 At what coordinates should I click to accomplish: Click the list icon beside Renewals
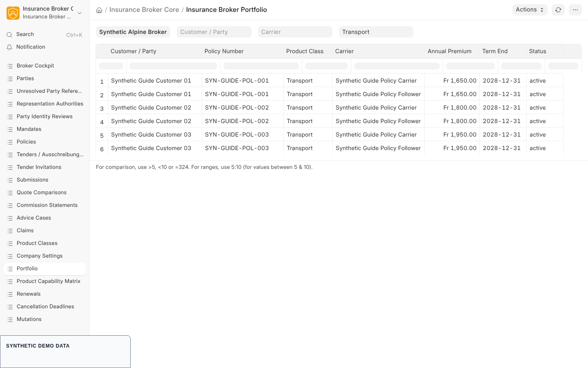pos(10,294)
